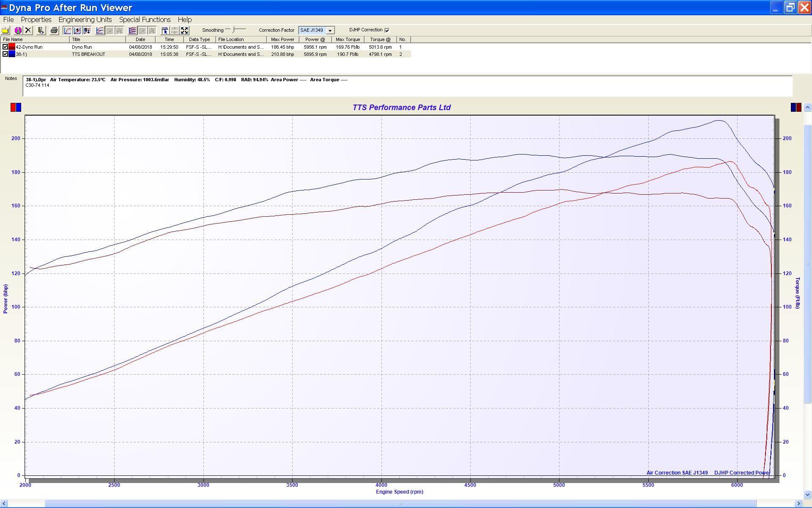Open the Special Functions menu
This screenshot has width=812, height=508.
coord(145,19)
